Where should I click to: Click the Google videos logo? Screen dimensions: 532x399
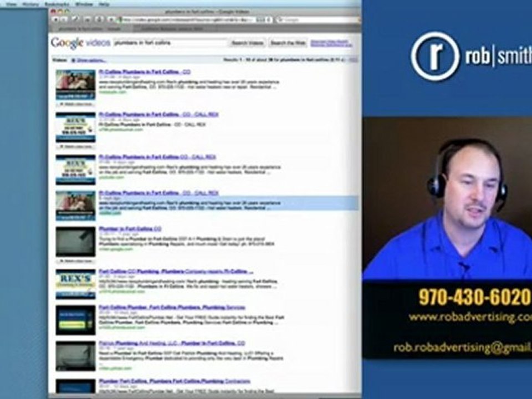tap(80, 43)
